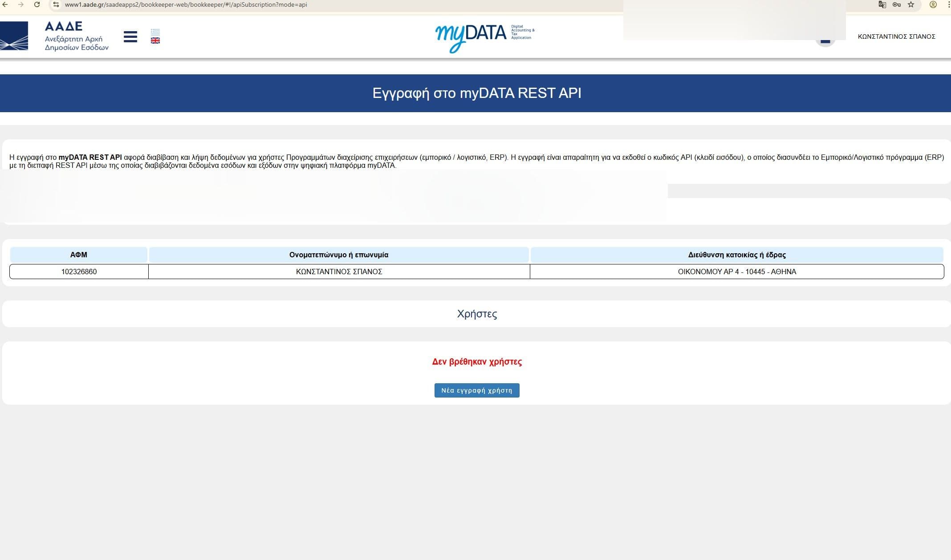Switch language with the Greek flag icon
Screen dimensions: 951x560
[155, 32]
